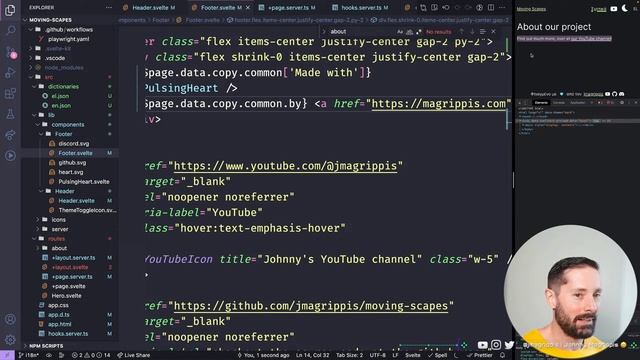Close the find widget
Screen dimensions: 640x360
tap(493, 31)
